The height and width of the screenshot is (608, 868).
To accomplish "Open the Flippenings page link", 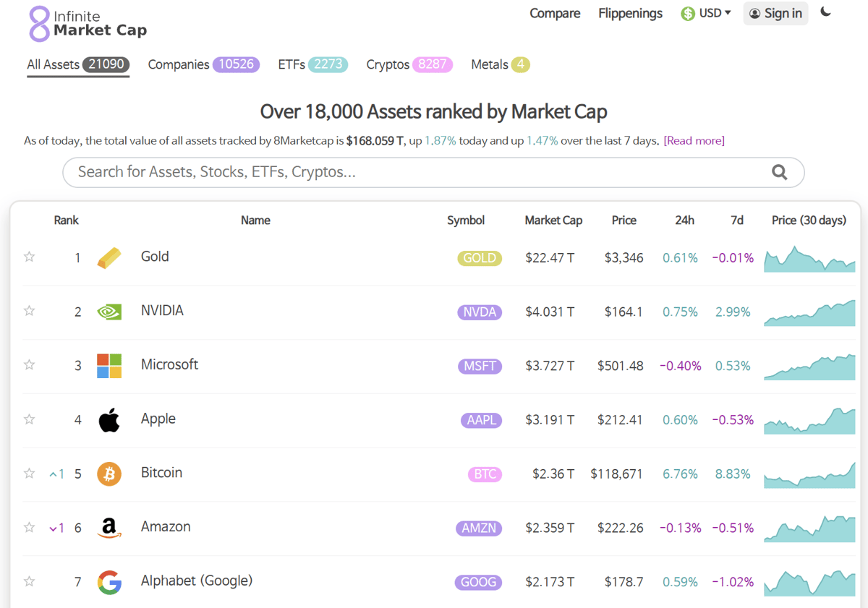I will (630, 13).
